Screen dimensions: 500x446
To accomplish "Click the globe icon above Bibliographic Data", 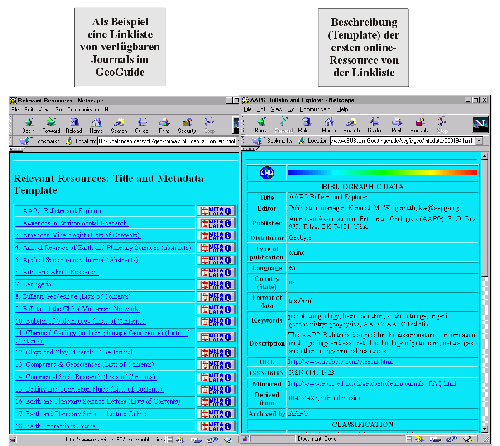I will coord(267,173).
